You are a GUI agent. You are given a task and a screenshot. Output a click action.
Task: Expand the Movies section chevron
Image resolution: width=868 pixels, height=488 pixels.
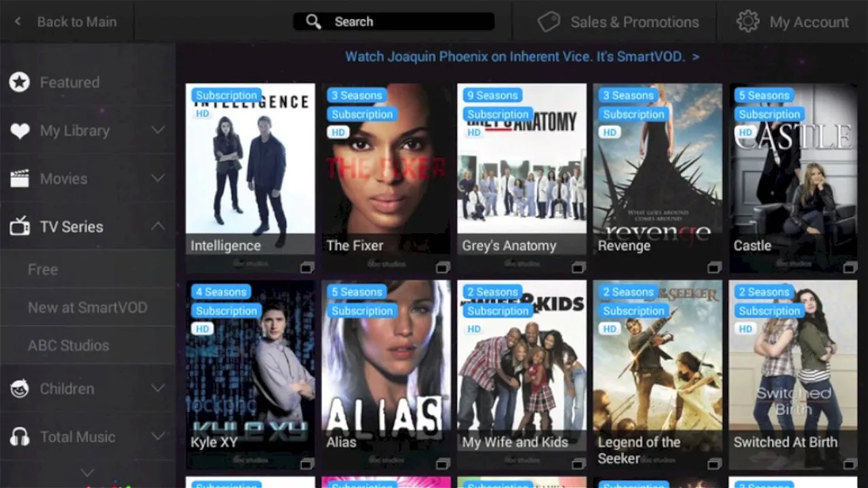157,178
